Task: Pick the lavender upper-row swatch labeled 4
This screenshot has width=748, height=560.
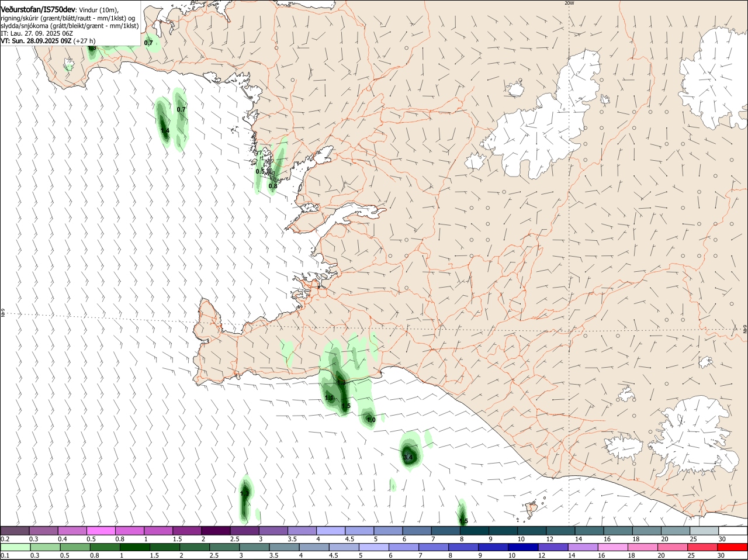Action: pyautogui.click(x=331, y=530)
